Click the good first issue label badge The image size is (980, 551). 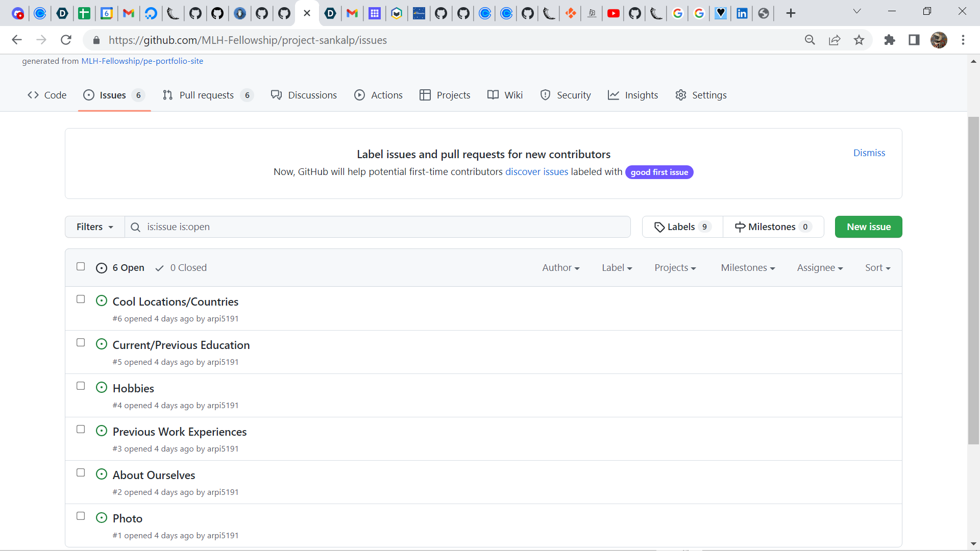pyautogui.click(x=659, y=172)
